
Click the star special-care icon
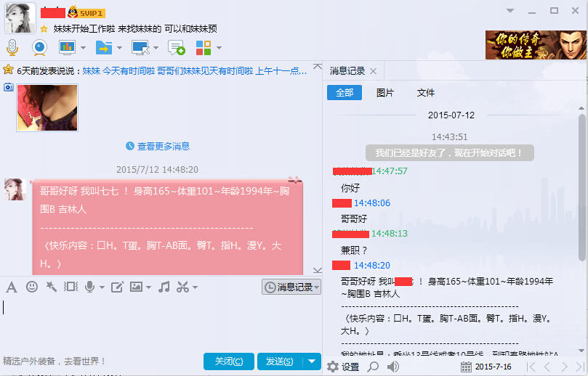click(x=44, y=29)
